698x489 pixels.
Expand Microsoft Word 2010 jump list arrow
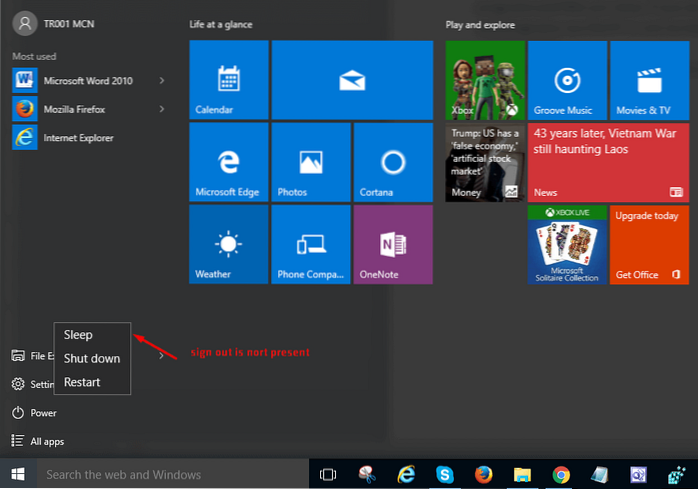pyautogui.click(x=162, y=80)
